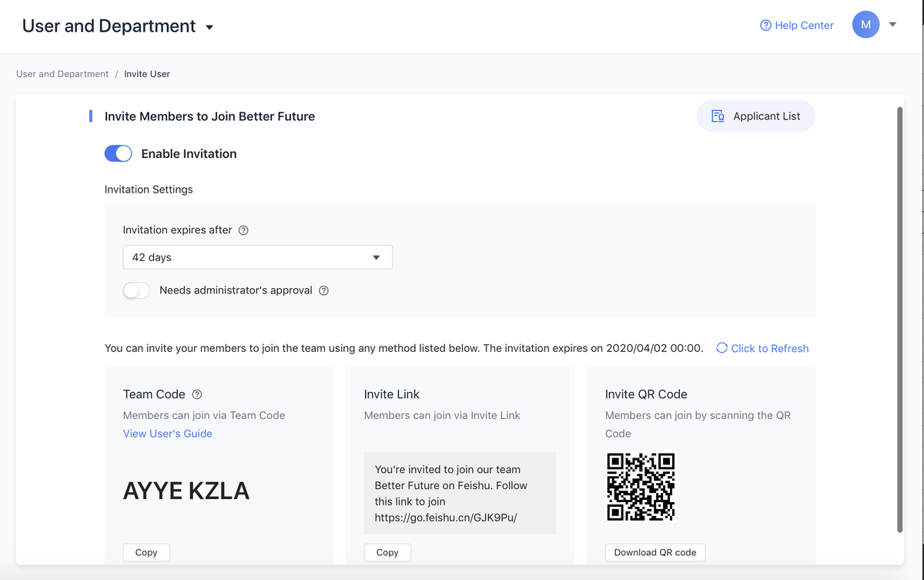Copy the invite link text
This screenshot has width=924, height=580.
[387, 552]
